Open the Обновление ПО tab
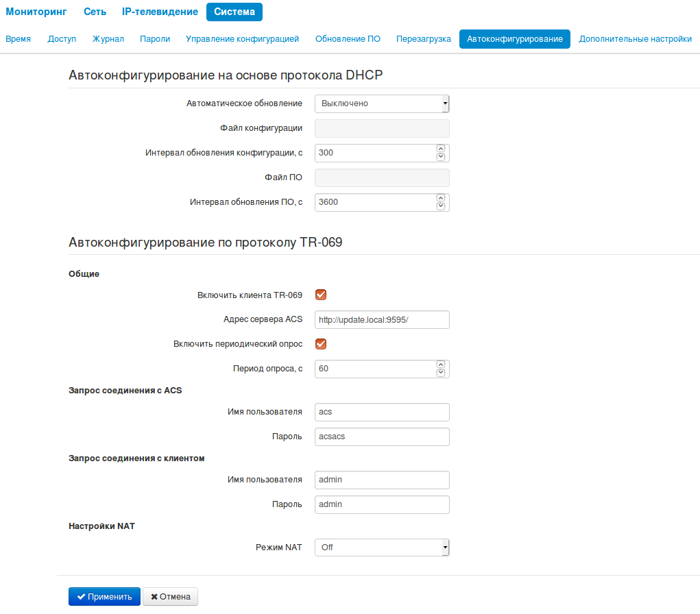Screen dimensions: 700x614 pyautogui.click(x=348, y=39)
